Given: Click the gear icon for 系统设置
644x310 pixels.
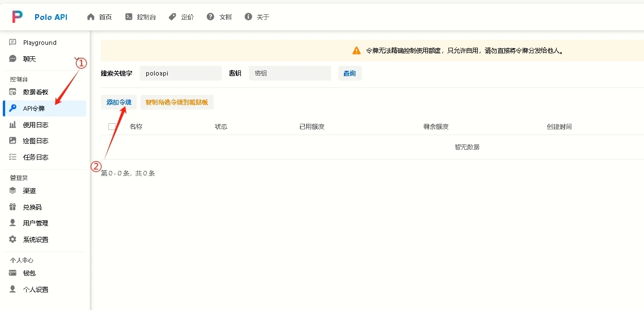Looking at the screenshot, I should 12,239.
